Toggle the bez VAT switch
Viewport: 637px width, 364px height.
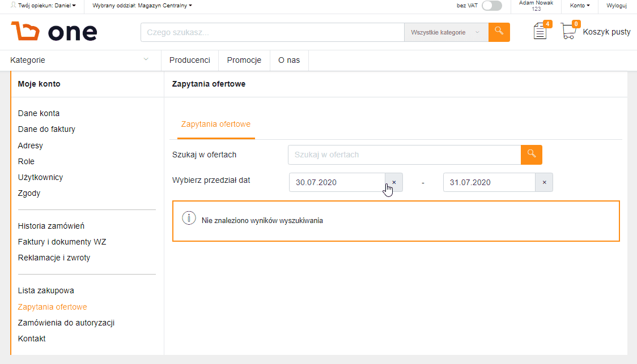[491, 6]
